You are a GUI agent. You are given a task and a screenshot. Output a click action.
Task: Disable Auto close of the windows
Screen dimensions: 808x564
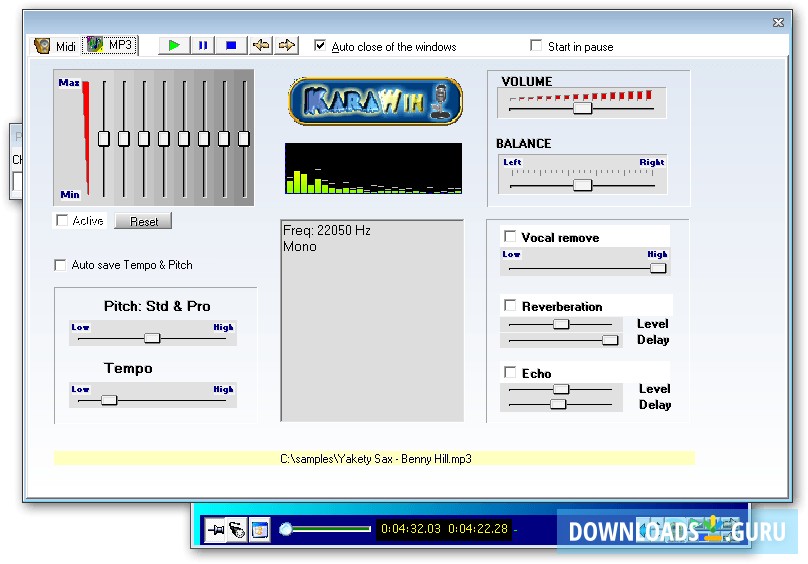[320, 46]
